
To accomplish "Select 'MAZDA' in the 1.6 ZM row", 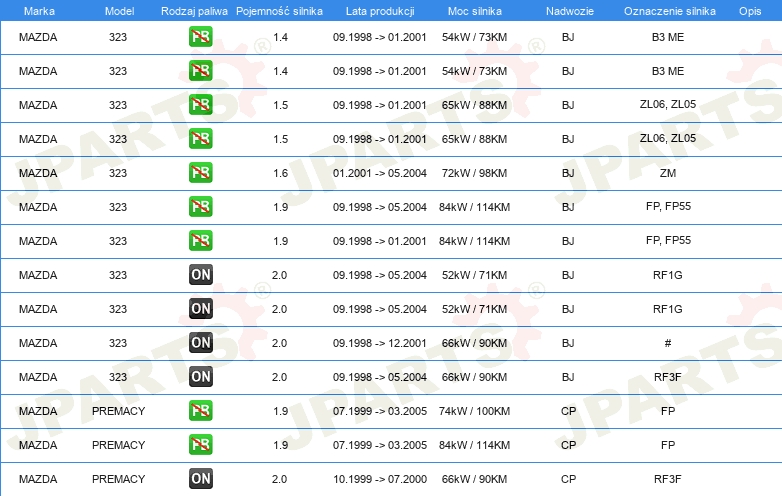I will tap(38, 173).
